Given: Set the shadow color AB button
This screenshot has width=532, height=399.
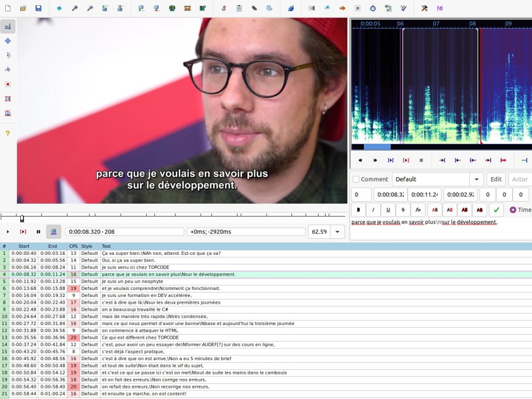Looking at the screenshot, I should [479, 210].
